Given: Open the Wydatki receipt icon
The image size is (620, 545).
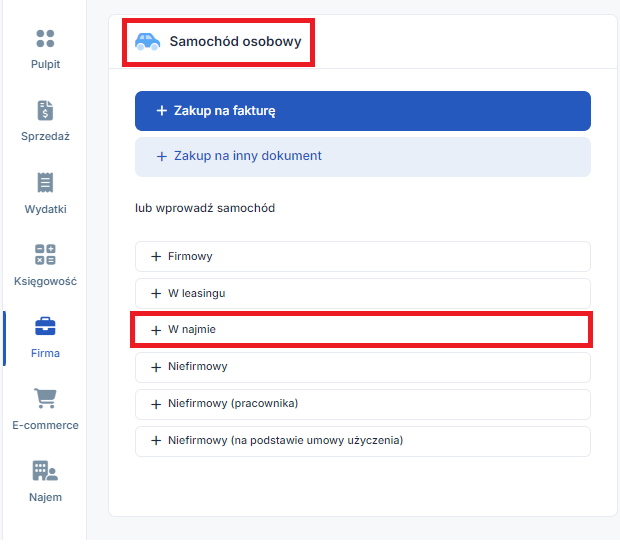Looking at the screenshot, I should pyautogui.click(x=45, y=182).
